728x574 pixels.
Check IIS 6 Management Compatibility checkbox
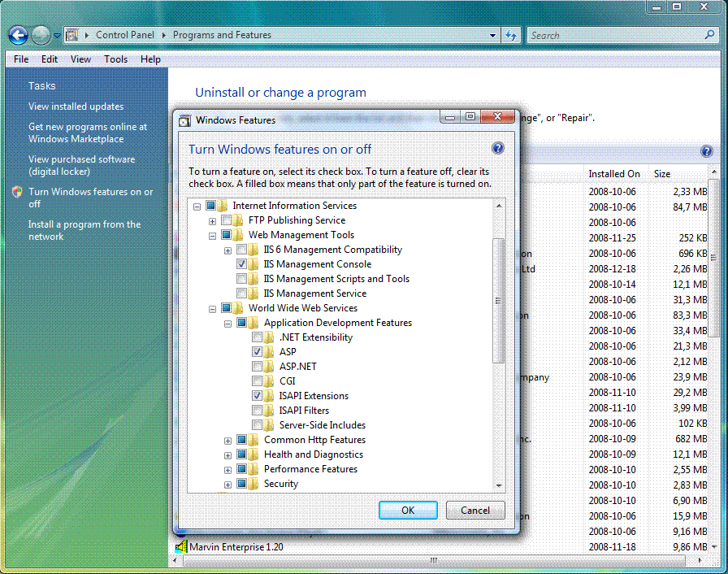tap(241, 250)
